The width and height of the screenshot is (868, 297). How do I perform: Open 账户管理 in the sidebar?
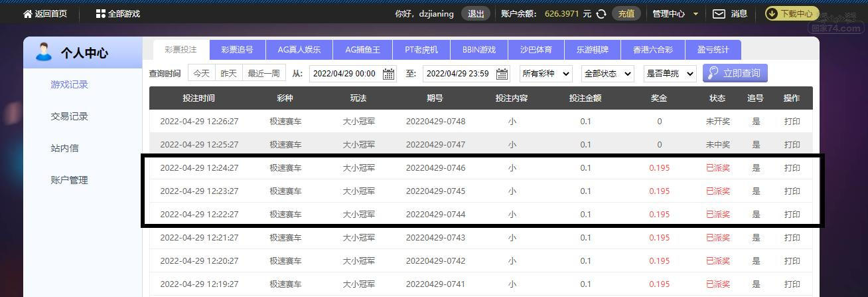(70, 180)
